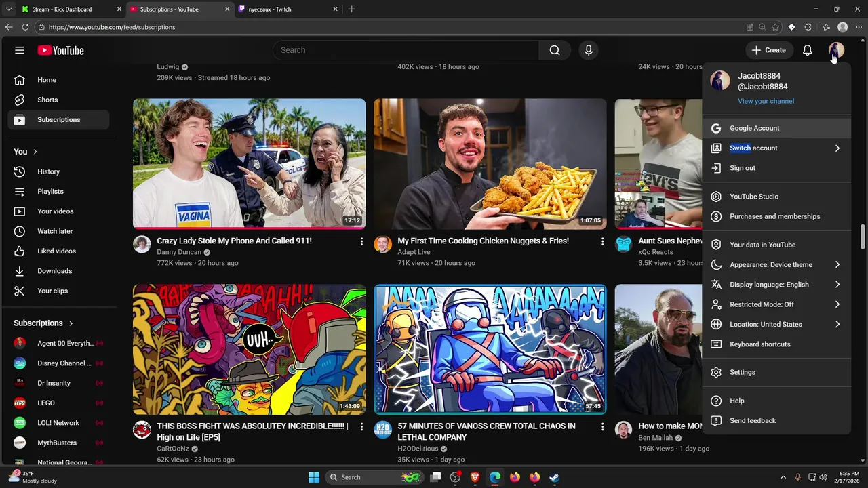Click H2ODelirious channel avatar
This screenshot has width=868, height=488.
[382, 430]
